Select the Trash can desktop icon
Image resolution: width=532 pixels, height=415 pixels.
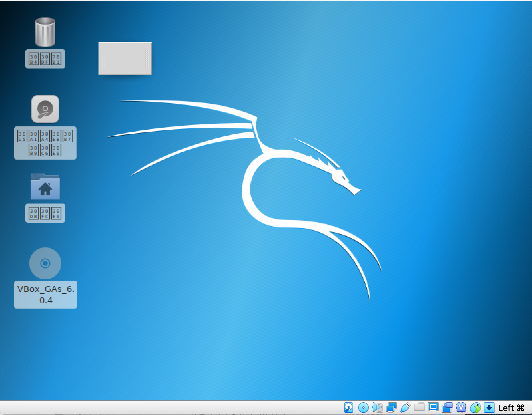(x=45, y=32)
